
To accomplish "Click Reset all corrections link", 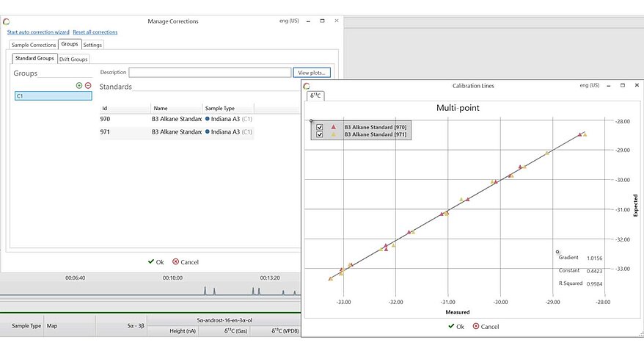I will click(95, 32).
